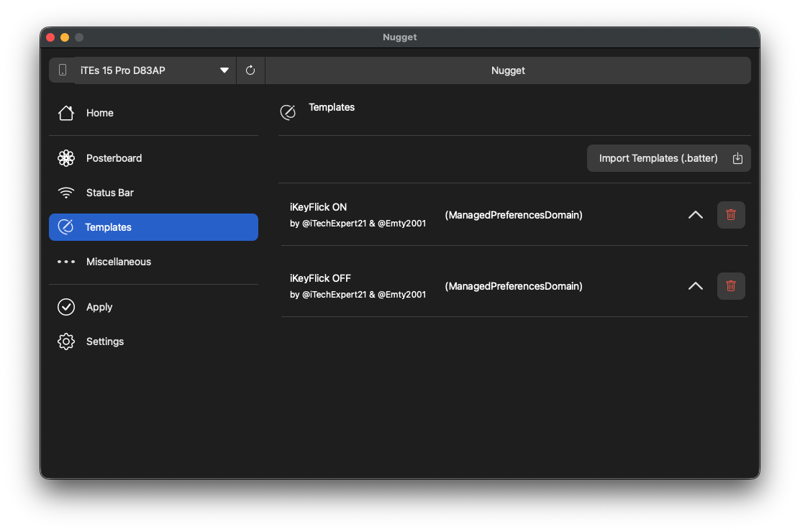Open Status Bar via the Wi-Fi icon
Viewport: 800px width, 532px height.
66,193
